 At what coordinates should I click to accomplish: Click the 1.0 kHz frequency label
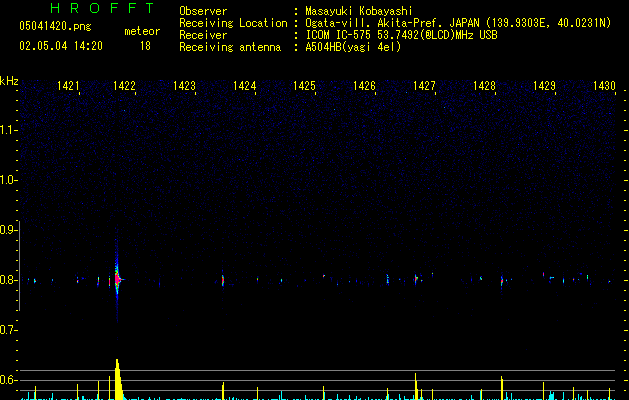click(8, 180)
